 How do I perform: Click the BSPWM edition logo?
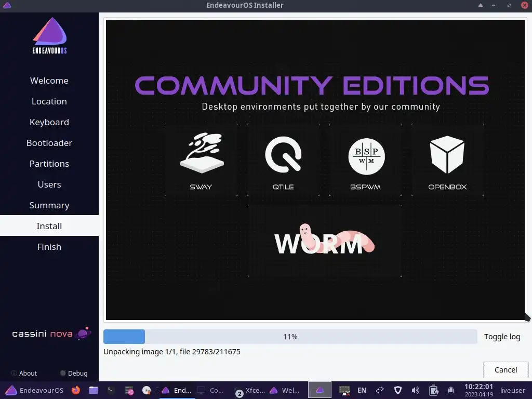[x=366, y=156]
